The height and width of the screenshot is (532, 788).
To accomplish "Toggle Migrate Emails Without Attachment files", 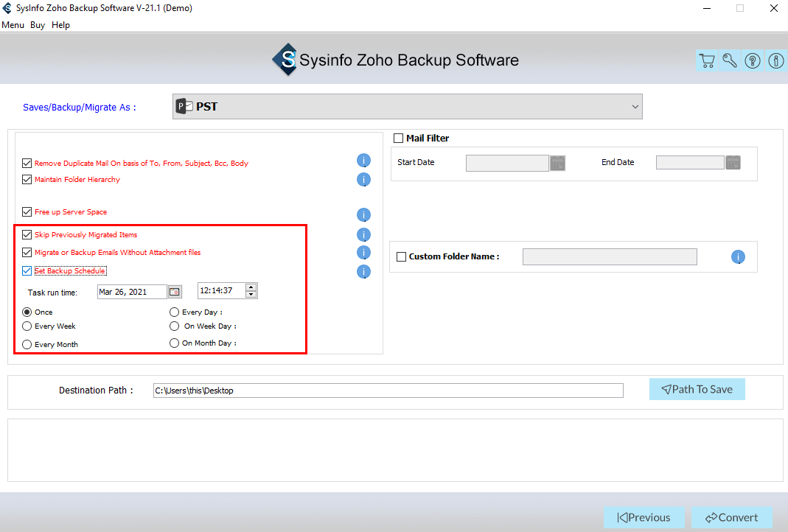I will click(x=27, y=252).
